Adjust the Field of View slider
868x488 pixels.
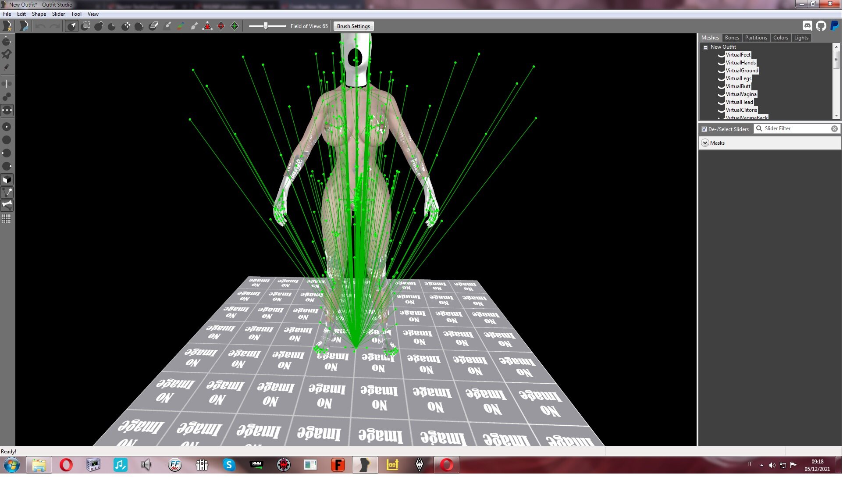(x=266, y=26)
